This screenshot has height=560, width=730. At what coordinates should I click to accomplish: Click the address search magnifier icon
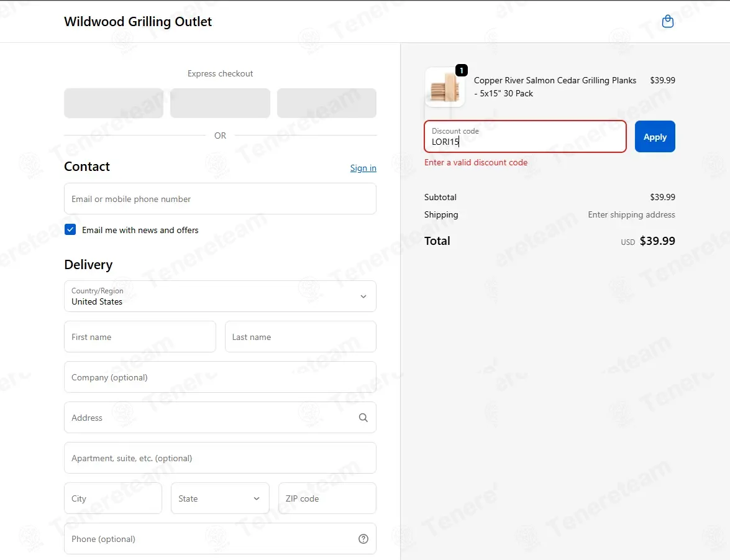pos(363,418)
